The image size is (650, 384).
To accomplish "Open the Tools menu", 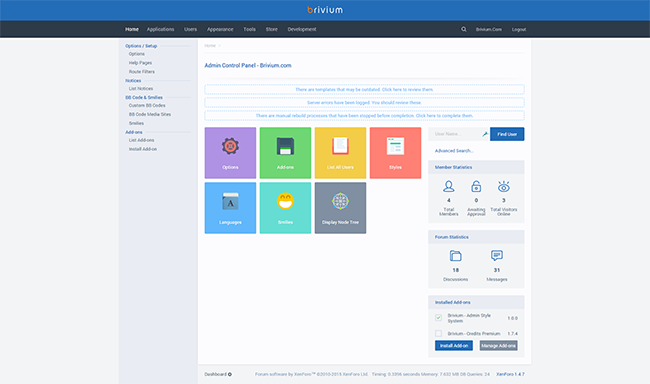I will click(249, 29).
